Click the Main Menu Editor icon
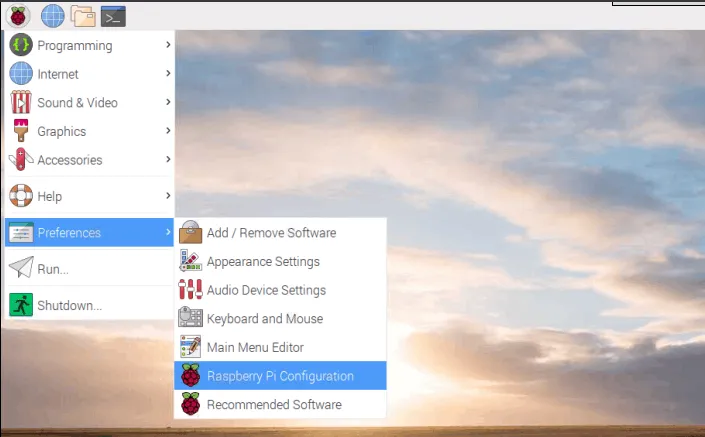 [190, 347]
